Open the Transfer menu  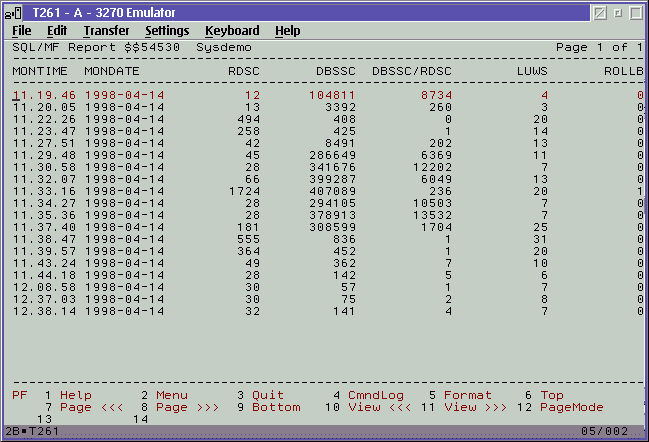coord(106,31)
